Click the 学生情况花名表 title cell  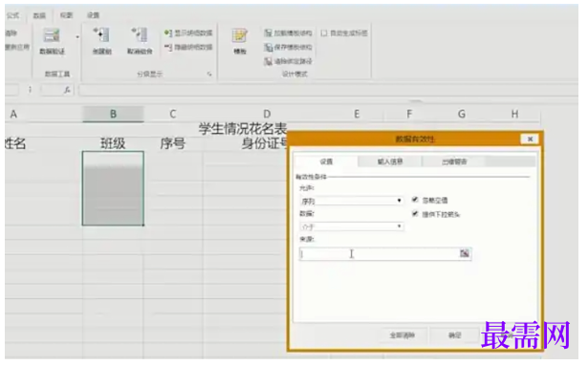[243, 129]
